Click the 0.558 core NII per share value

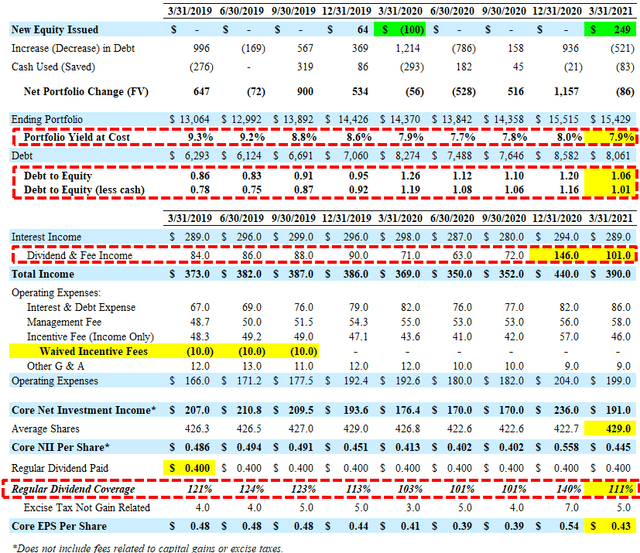tap(566, 447)
